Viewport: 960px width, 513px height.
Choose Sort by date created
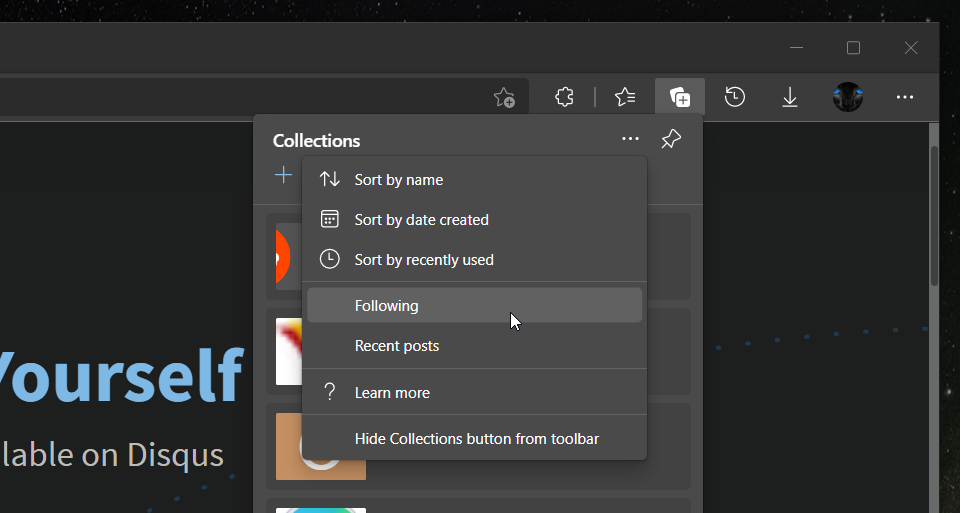[421, 220]
